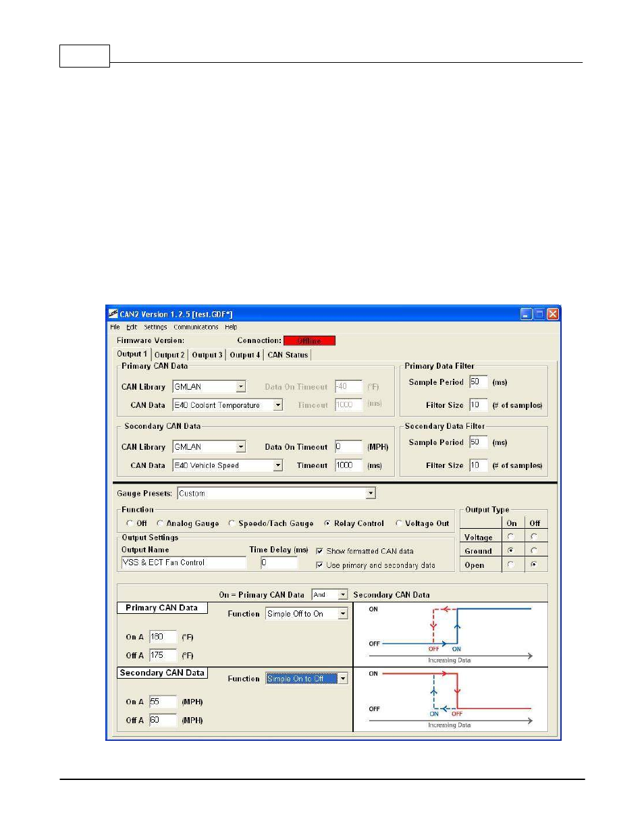Select Voltage for the On output type
Image resolution: width=644 pixels, height=834 pixels.
511,537
